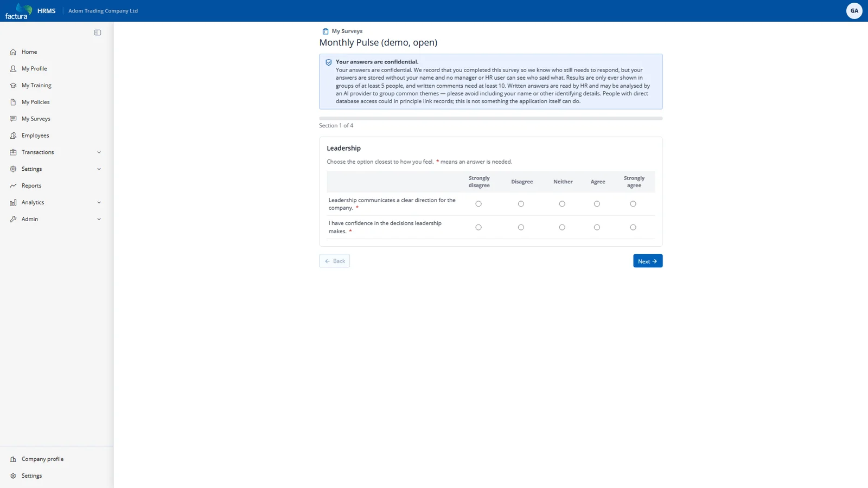The height and width of the screenshot is (488, 868).
Task: Click the Next button
Action: point(648,261)
